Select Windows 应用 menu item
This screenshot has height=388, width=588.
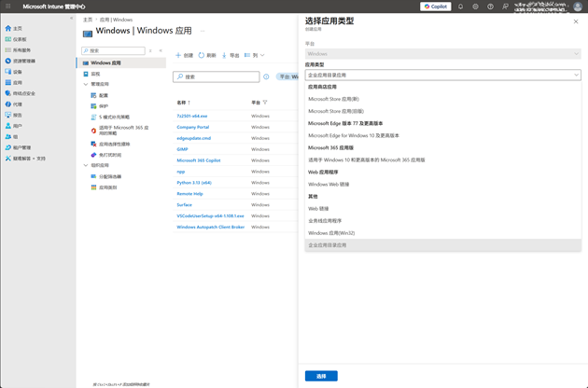(x=121, y=63)
